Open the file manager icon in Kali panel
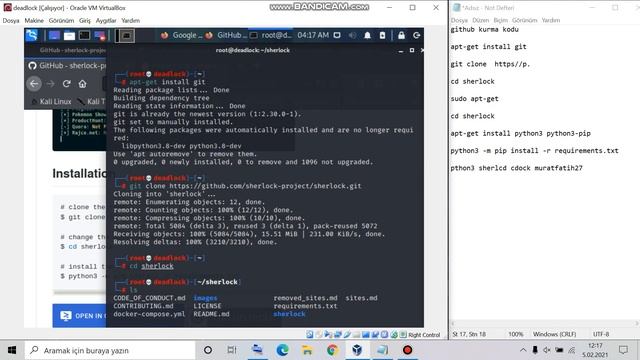 click(x=69, y=36)
